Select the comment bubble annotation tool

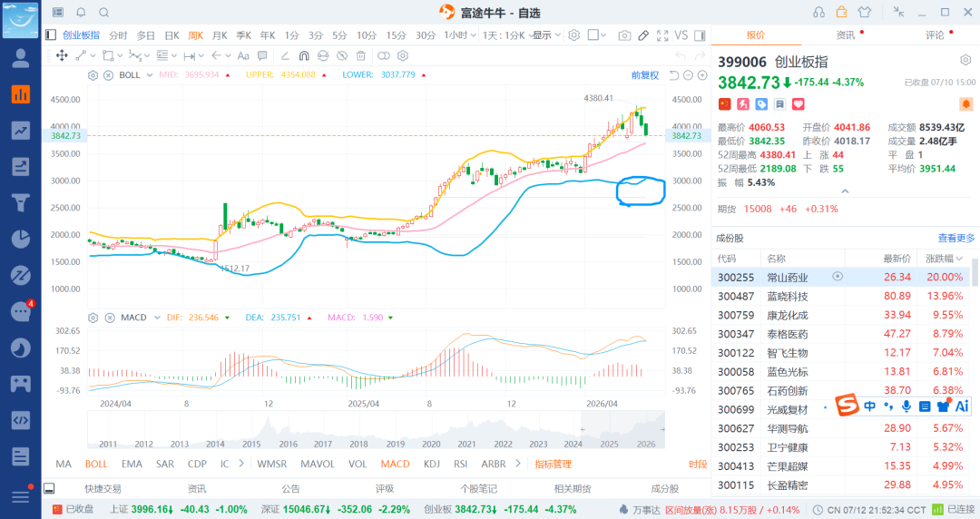coord(262,55)
